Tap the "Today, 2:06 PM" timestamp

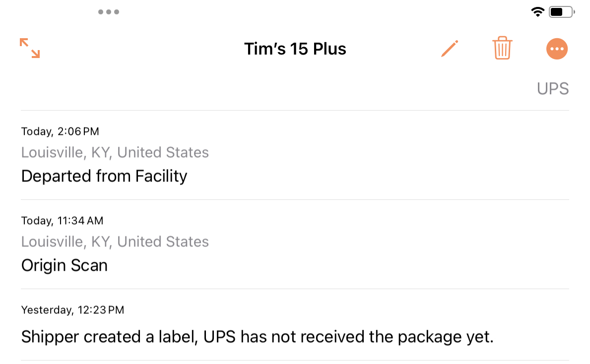(60, 131)
